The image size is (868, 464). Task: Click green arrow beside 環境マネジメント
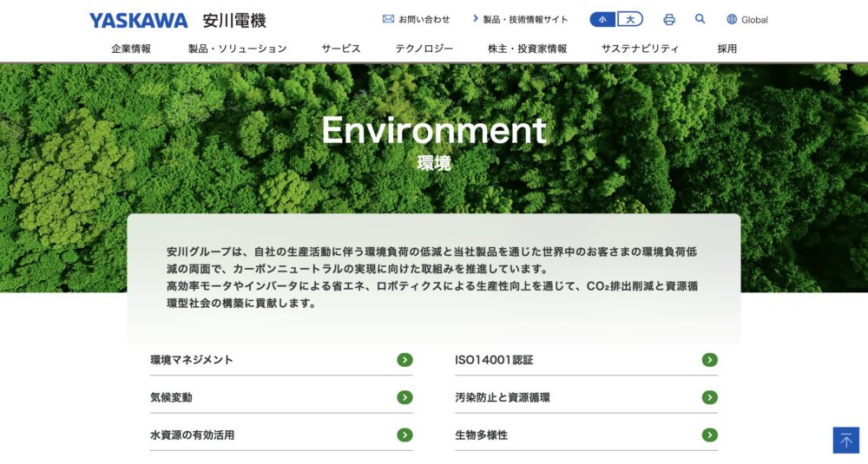tap(404, 360)
